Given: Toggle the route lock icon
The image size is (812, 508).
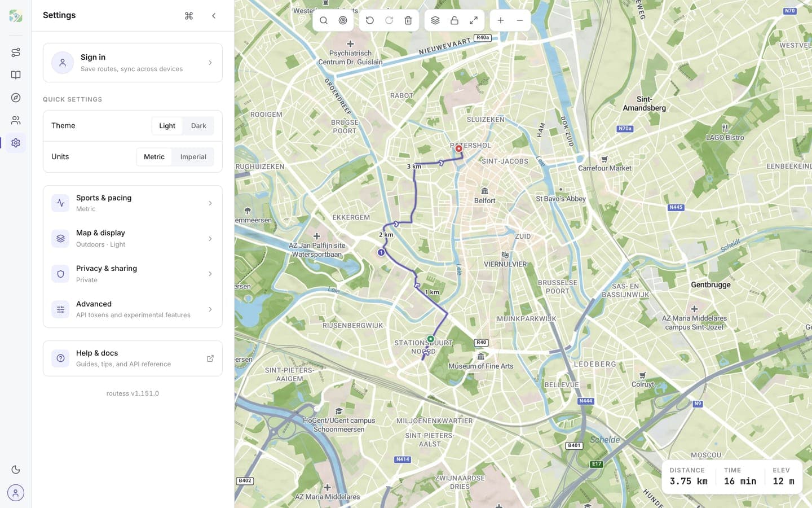Looking at the screenshot, I should [x=454, y=20].
